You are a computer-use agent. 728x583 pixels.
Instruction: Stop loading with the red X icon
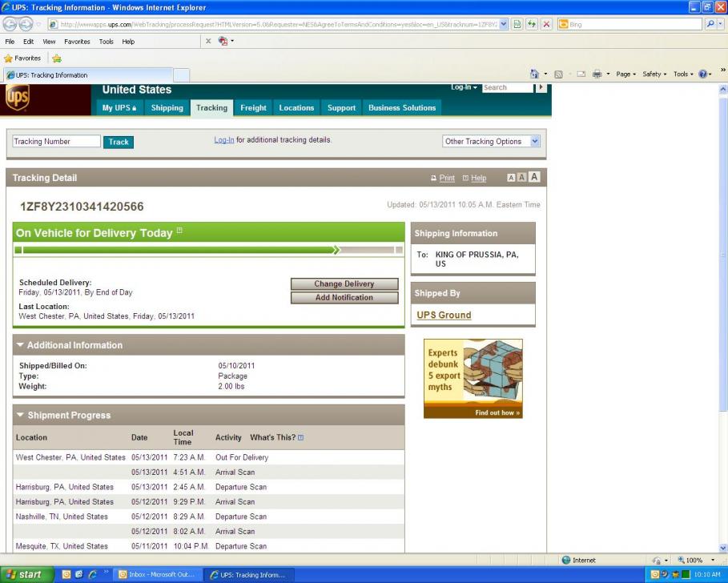tap(546, 24)
